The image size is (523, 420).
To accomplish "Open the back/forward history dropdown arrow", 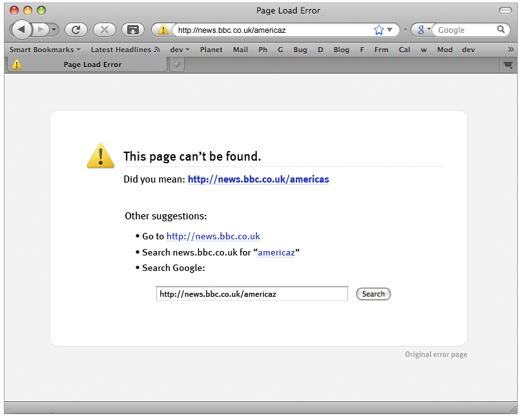I will pos(54,30).
